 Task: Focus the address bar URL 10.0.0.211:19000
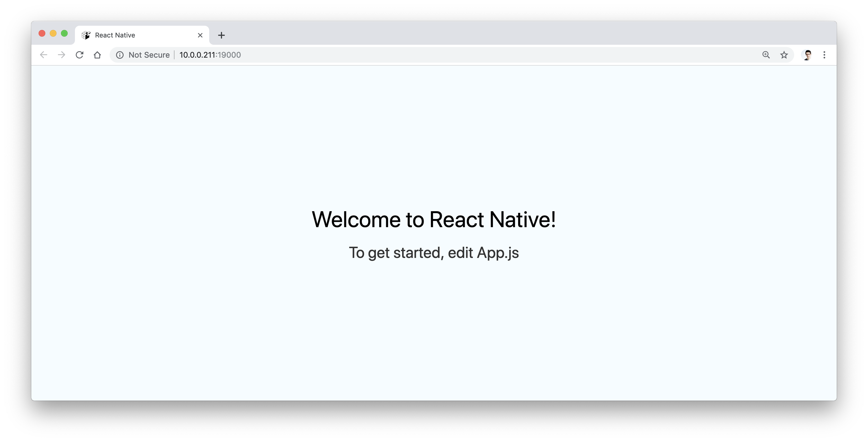[x=210, y=55]
